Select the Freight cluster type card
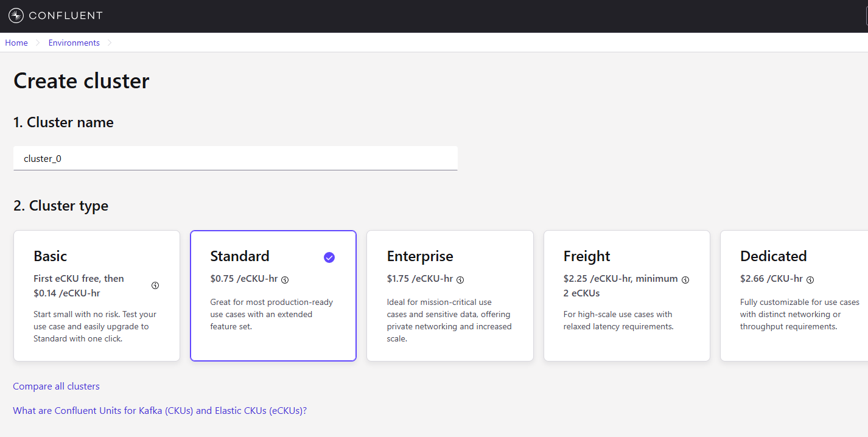The height and width of the screenshot is (437, 868). pyautogui.click(x=627, y=296)
